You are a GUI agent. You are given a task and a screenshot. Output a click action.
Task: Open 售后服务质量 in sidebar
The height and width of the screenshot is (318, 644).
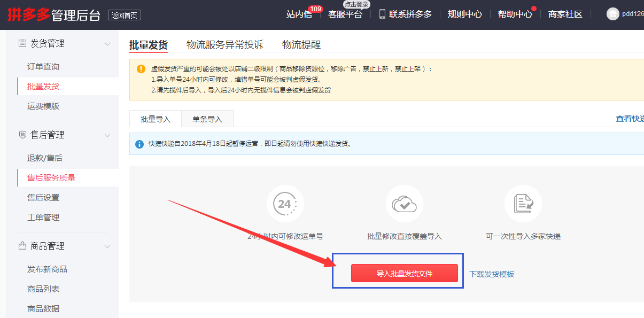pyautogui.click(x=51, y=178)
